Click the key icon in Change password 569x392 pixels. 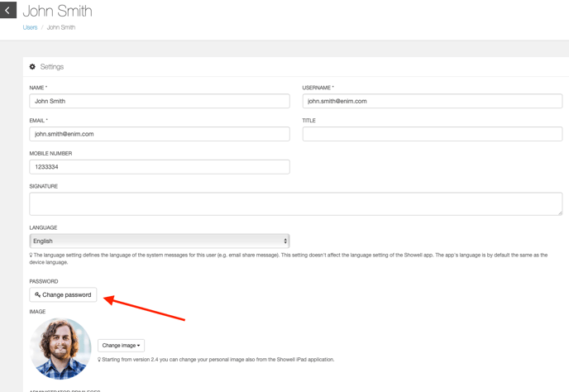click(37, 294)
